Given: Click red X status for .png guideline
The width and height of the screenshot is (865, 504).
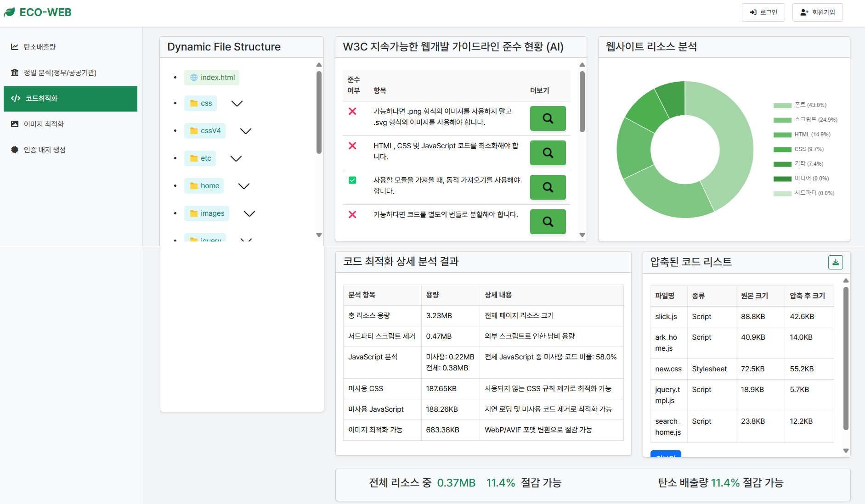Looking at the screenshot, I should pyautogui.click(x=352, y=112).
